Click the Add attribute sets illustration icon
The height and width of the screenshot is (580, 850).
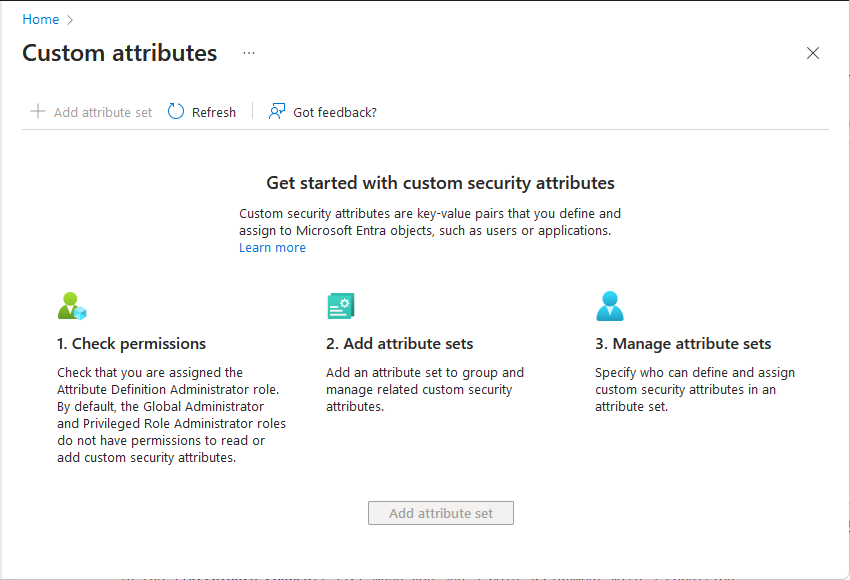point(341,306)
